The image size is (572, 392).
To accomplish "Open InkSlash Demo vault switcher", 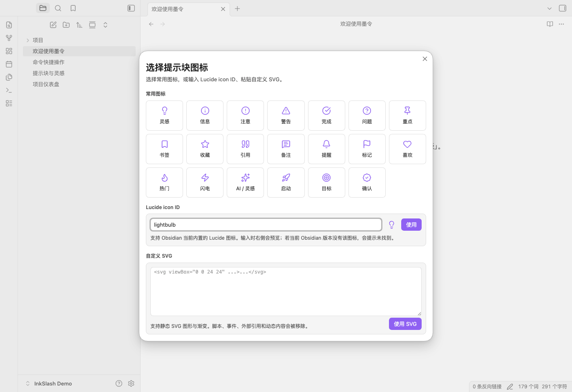I will [49, 383].
